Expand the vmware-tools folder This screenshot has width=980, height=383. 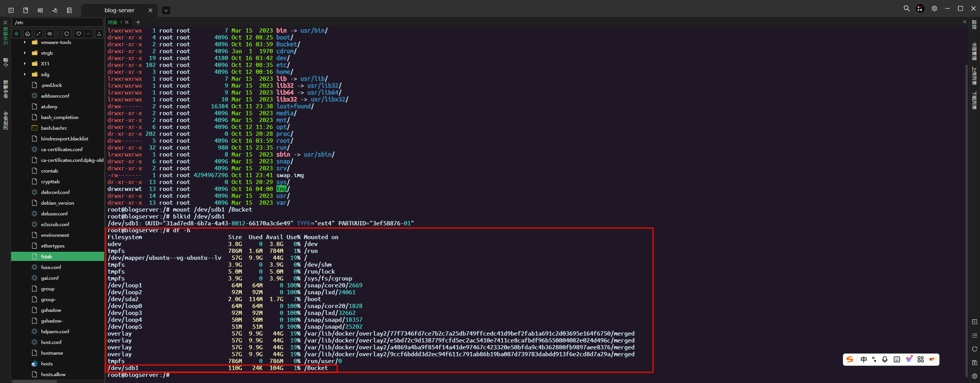click(x=25, y=42)
